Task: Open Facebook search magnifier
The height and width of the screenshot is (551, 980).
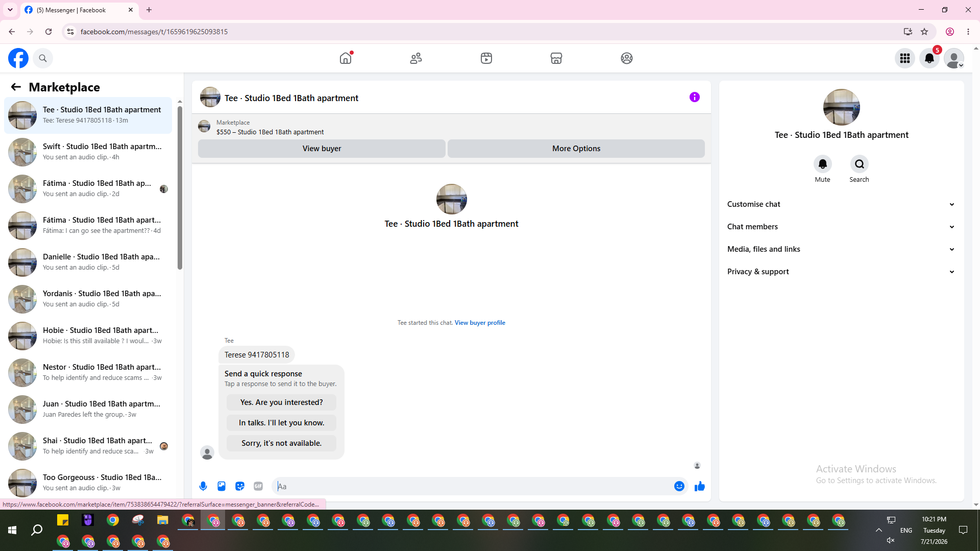Action: (43, 58)
